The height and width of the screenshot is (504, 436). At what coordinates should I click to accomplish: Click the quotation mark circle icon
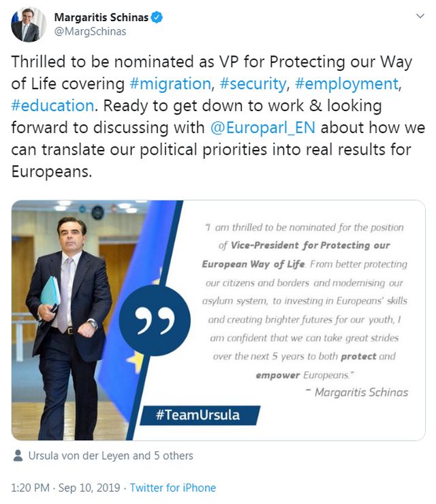tap(155, 321)
